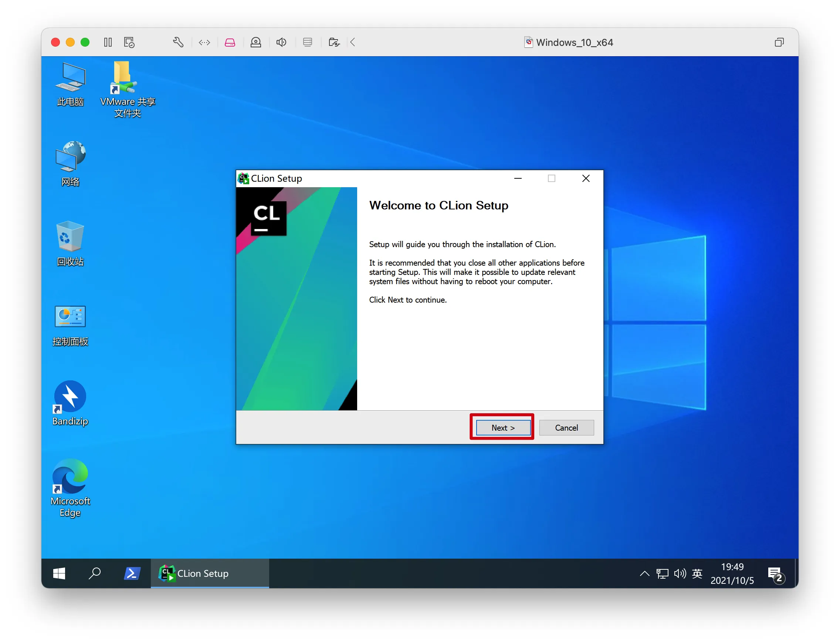Image resolution: width=840 pixels, height=643 pixels.
Task: Open the VM snapshot icon
Action: 129,42
